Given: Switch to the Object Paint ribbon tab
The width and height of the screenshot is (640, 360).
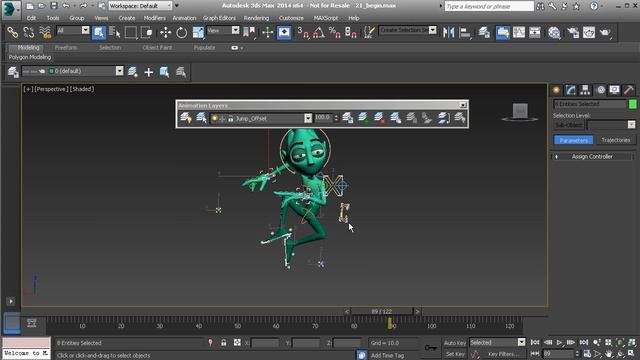Looking at the screenshot, I should tap(157, 48).
